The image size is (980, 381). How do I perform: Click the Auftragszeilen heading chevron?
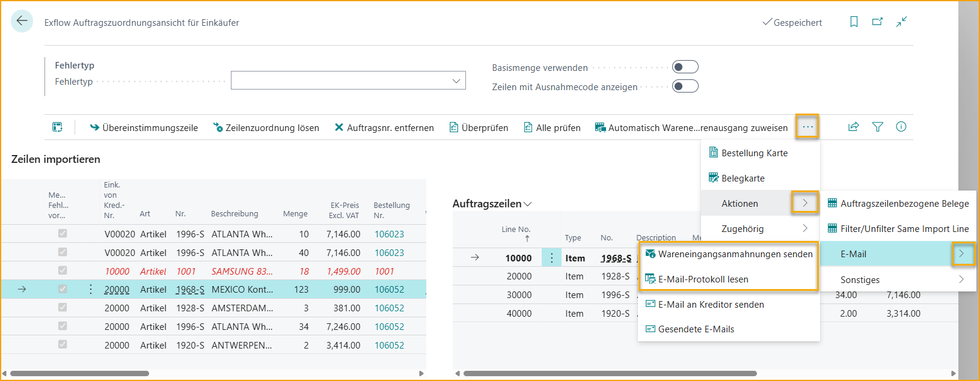pos(528,204)
